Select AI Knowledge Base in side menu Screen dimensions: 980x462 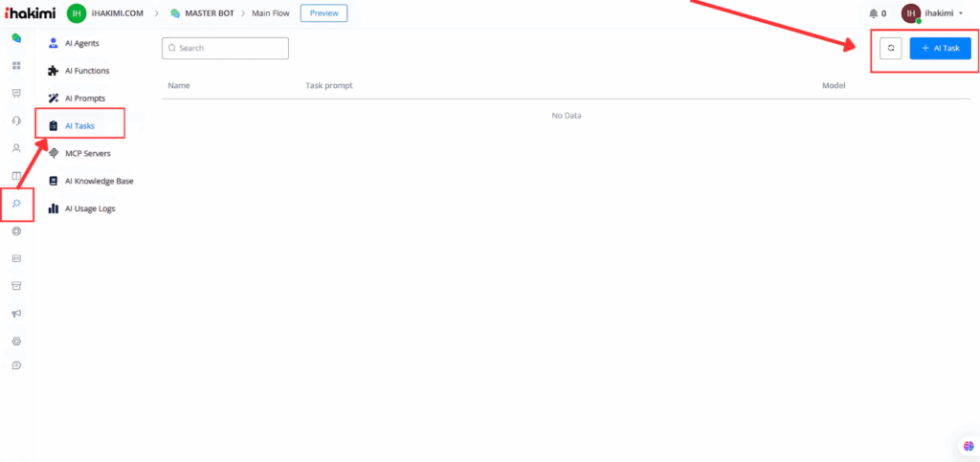click(x=98, y=181)
